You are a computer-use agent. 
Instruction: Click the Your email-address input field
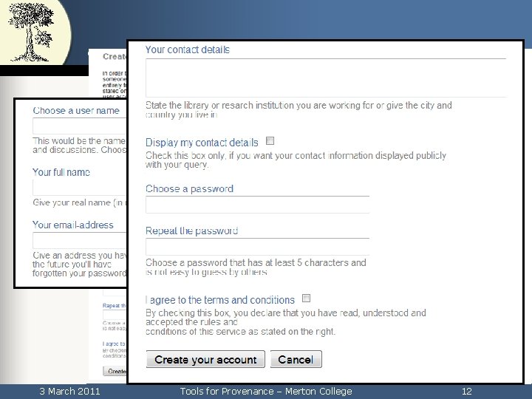(80, 241)
